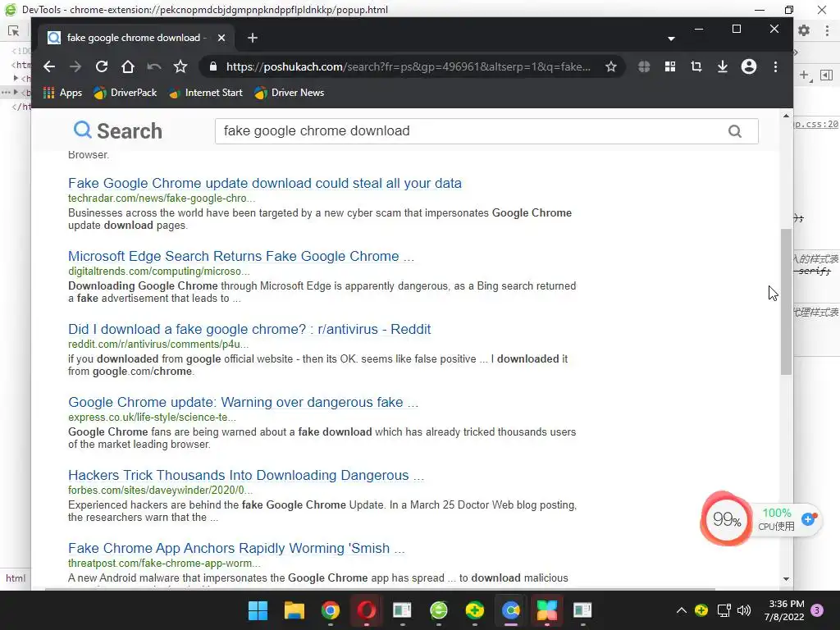Bookmark page via star inside address bar
This screenshot has height=630, width=840.
click(x=610, y=66)
